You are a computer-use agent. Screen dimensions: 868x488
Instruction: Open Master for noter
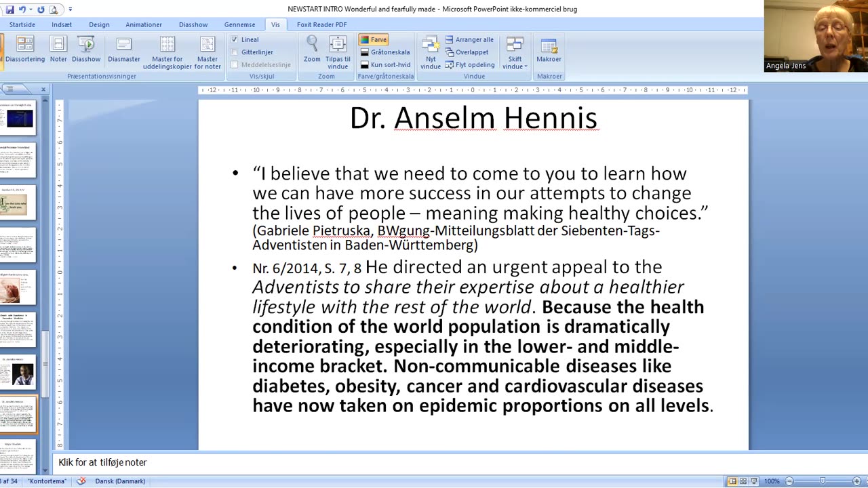pos(208,53)
